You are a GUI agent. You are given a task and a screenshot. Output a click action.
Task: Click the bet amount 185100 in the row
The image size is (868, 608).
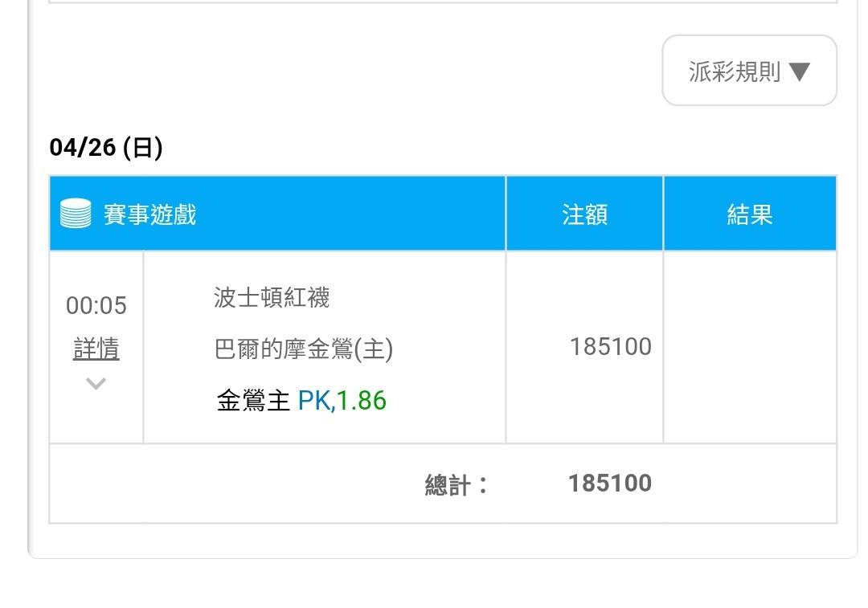(x=610, y=347)
